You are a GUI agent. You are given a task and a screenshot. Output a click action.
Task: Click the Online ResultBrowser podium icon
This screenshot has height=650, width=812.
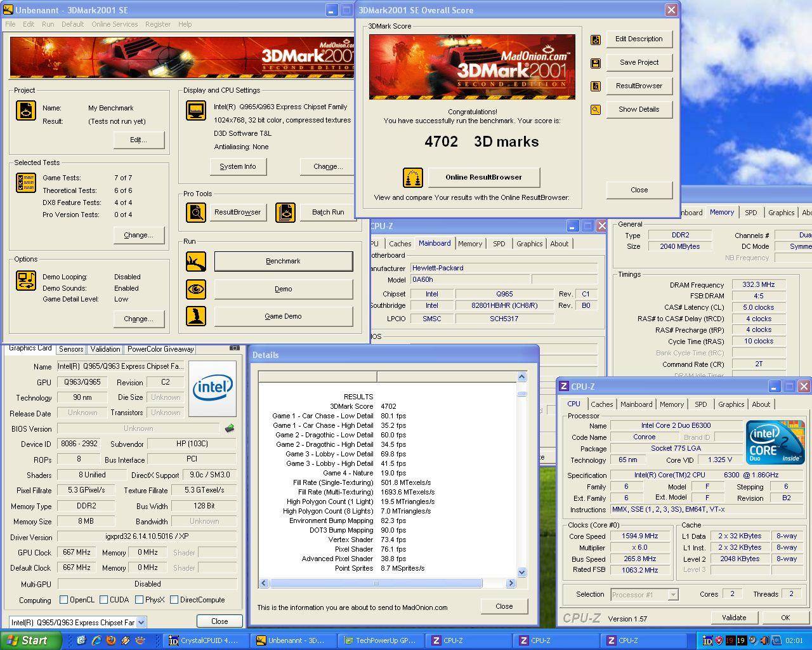point(413,178)
